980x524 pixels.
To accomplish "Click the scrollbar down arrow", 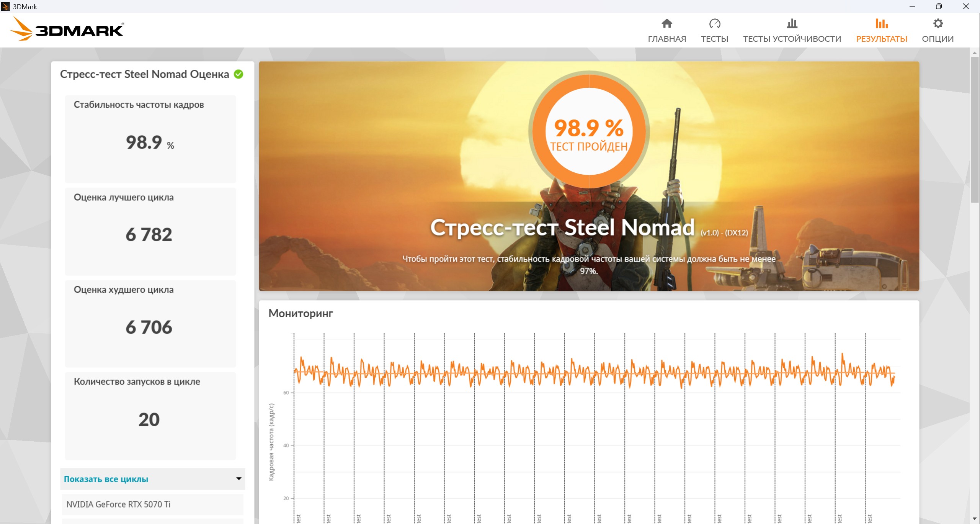I will pos(975,519).
